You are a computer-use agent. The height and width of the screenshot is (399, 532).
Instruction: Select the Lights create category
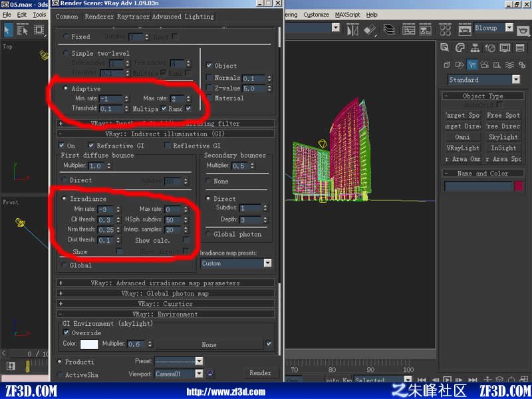[x=472, y=65]
